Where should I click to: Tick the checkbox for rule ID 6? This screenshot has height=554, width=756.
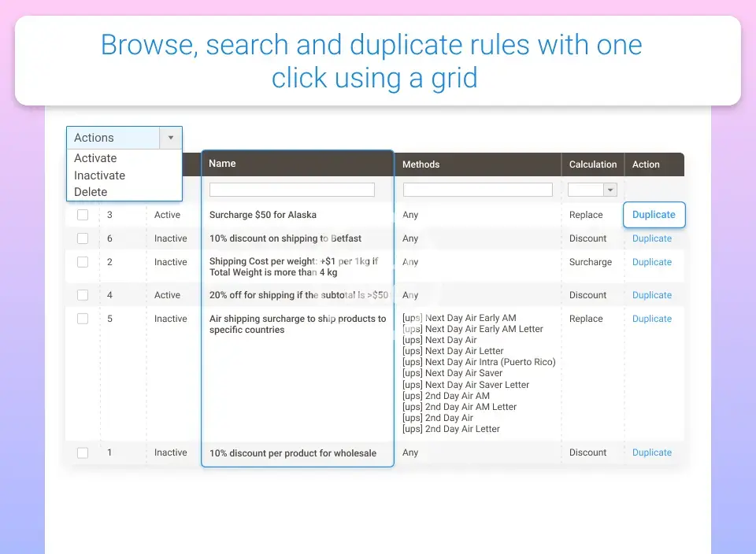[x=83, y=238]
